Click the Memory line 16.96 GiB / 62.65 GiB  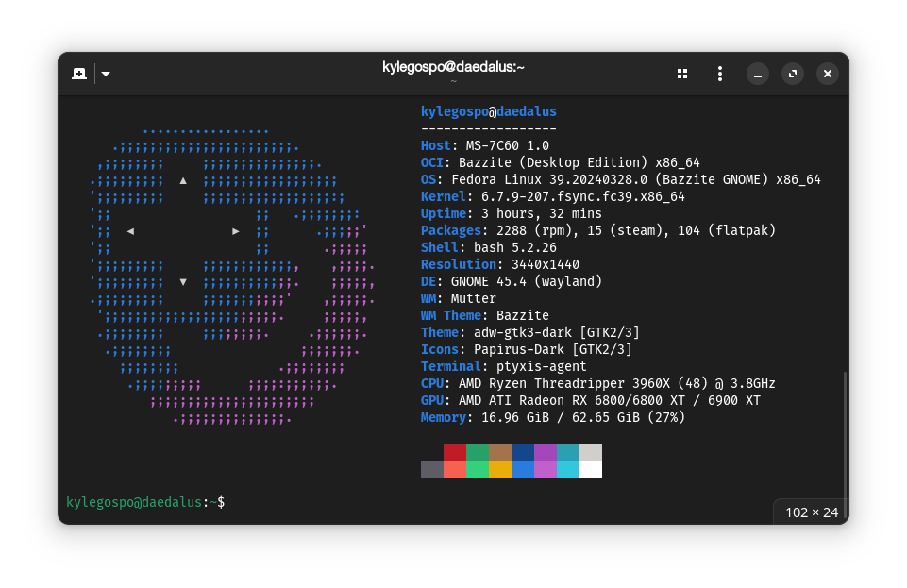click(x=553, y=417)
